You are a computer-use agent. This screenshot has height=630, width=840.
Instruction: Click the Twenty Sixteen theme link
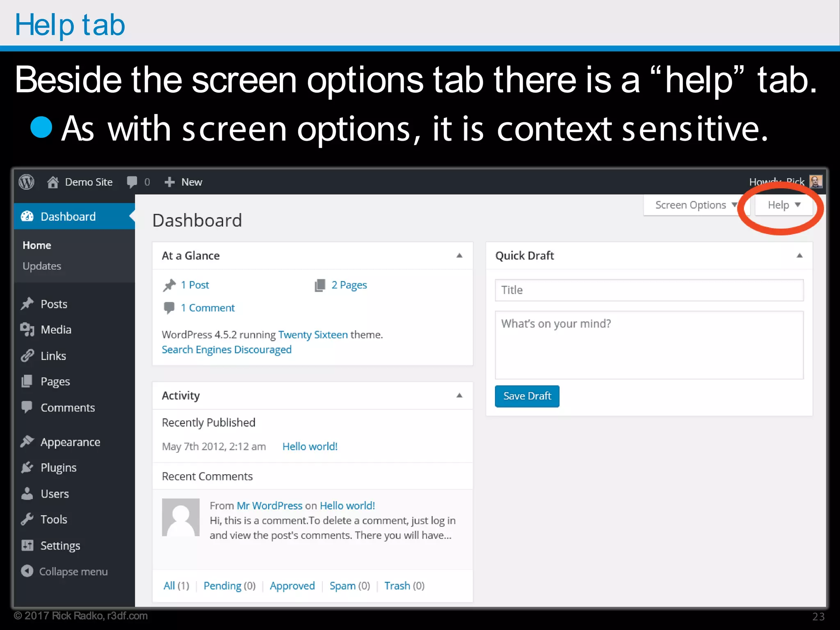coord(313,335)
